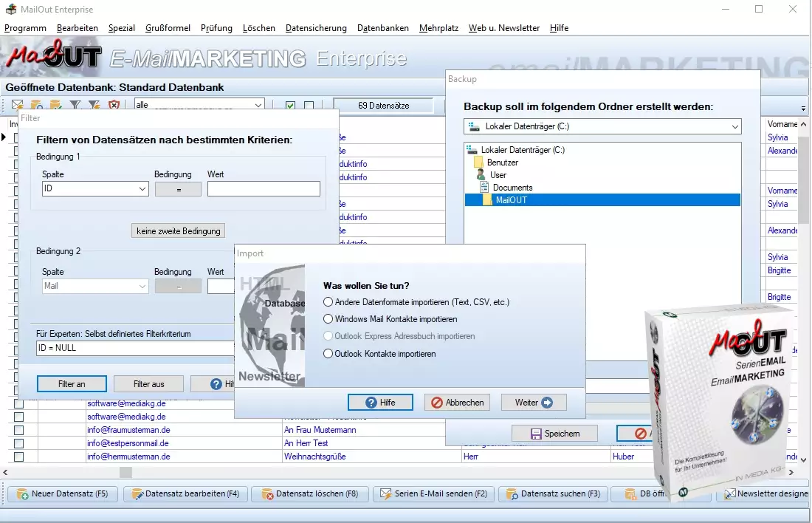Image resolution: width=812 pixels, height=523 pixels.
Task: Click the plain filter funnel toolbar icon
Action: [x=75, y=105]
